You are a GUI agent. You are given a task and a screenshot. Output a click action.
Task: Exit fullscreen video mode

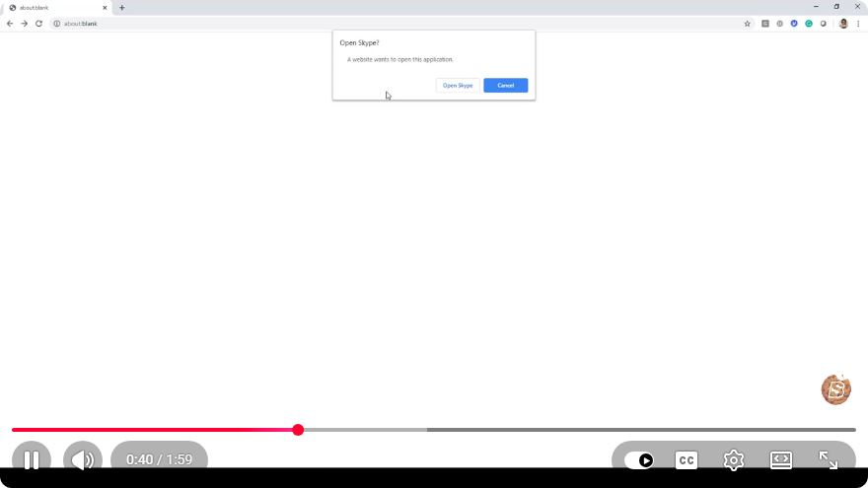pyautogui.click(x=829, y=460)
